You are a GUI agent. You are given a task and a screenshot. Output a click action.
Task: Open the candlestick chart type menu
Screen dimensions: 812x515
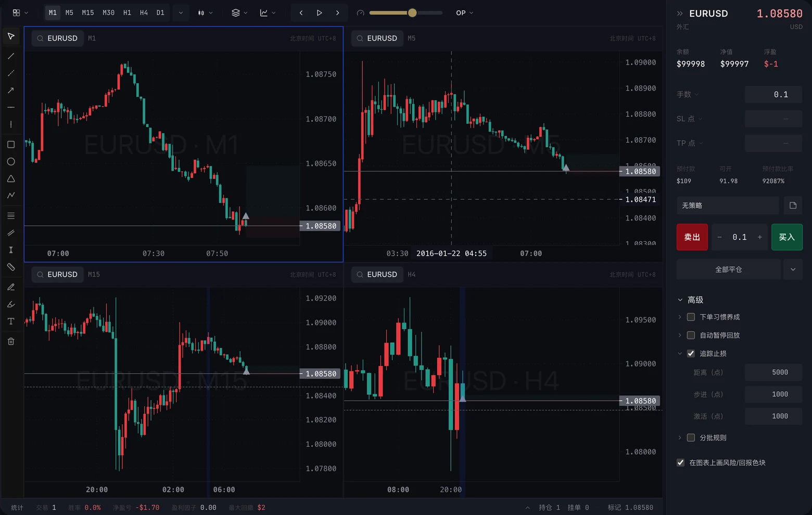tap(206, 12)
